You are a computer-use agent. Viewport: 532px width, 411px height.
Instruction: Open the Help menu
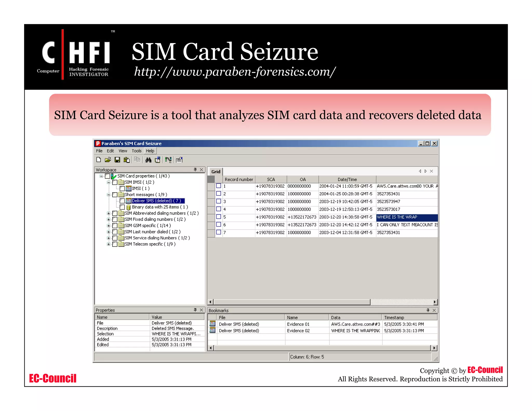(x=150, y=151)
